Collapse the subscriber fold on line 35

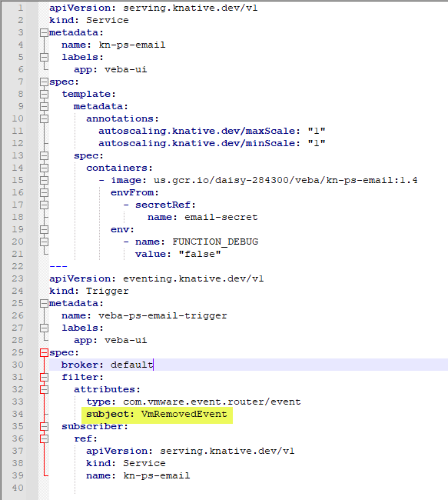pyautogui.click(x=45, y=427)
